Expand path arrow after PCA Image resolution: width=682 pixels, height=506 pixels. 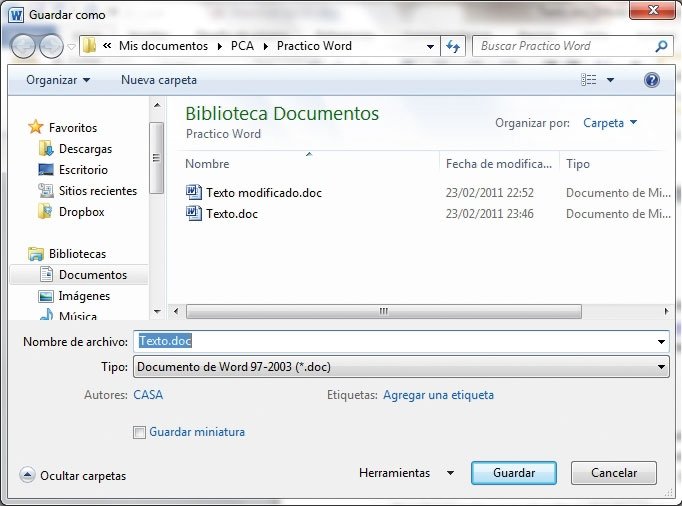pos(265,46)
